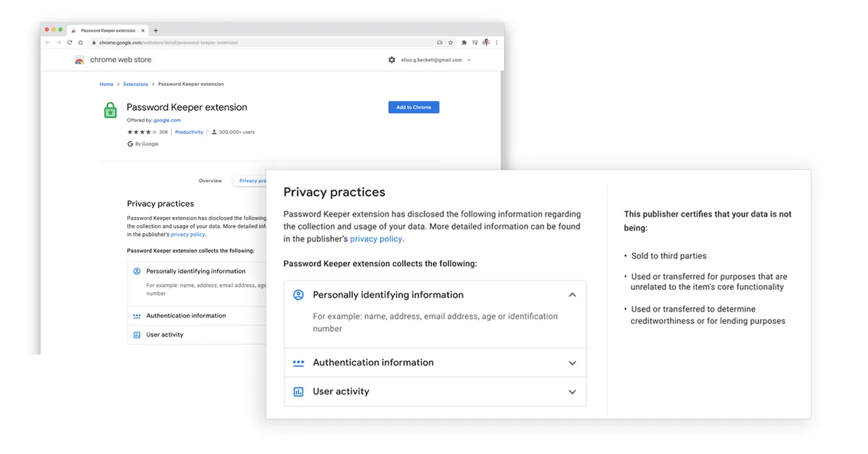Go to browser home via the house icon
The image size is (868, 454).
(x=80, y=43)
